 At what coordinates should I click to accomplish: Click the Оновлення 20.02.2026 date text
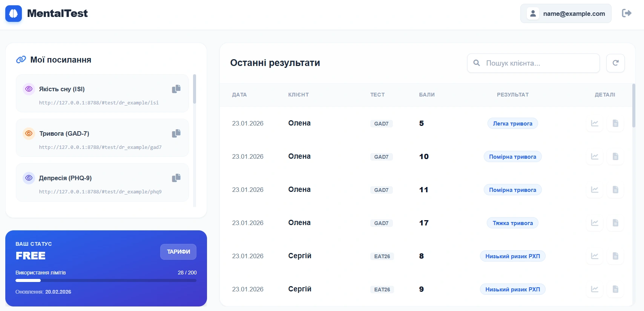point(43,292)
